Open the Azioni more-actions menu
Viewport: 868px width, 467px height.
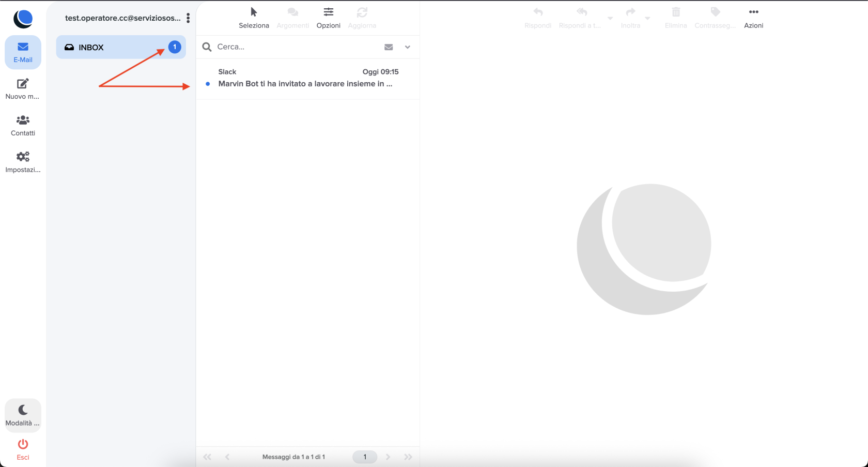[753, 18]
